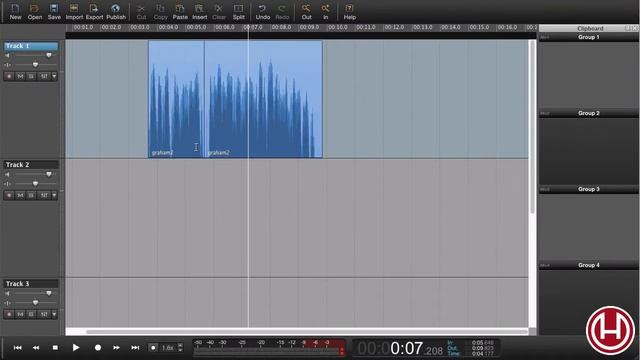Select the Track 1 name label

click(31, 46)
